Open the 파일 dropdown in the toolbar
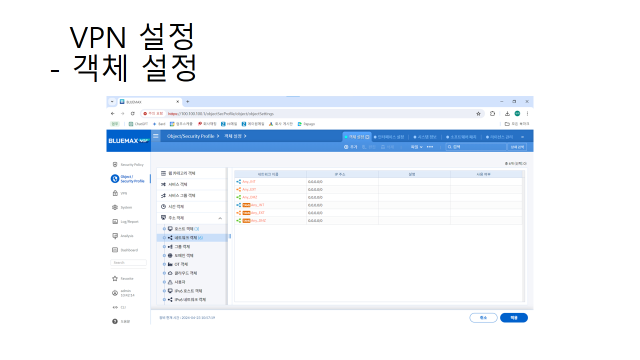The image size is (640, 360). pos(416,147)
